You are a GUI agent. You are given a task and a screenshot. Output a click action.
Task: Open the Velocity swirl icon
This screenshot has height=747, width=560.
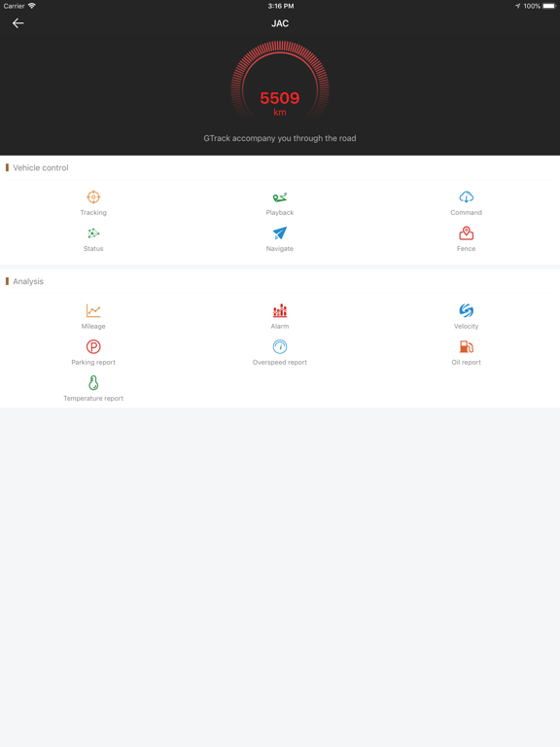(467, 310)
